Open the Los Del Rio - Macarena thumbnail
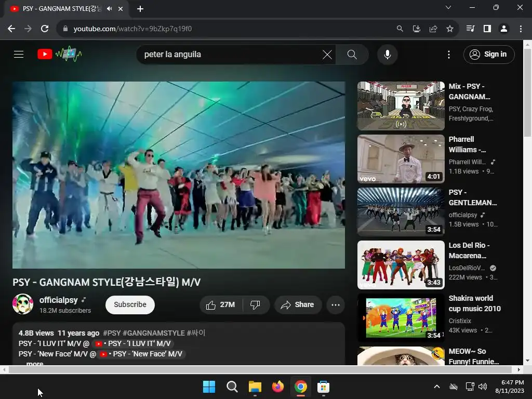Screen dimensions: 532x399 click(x=401, y=264)
